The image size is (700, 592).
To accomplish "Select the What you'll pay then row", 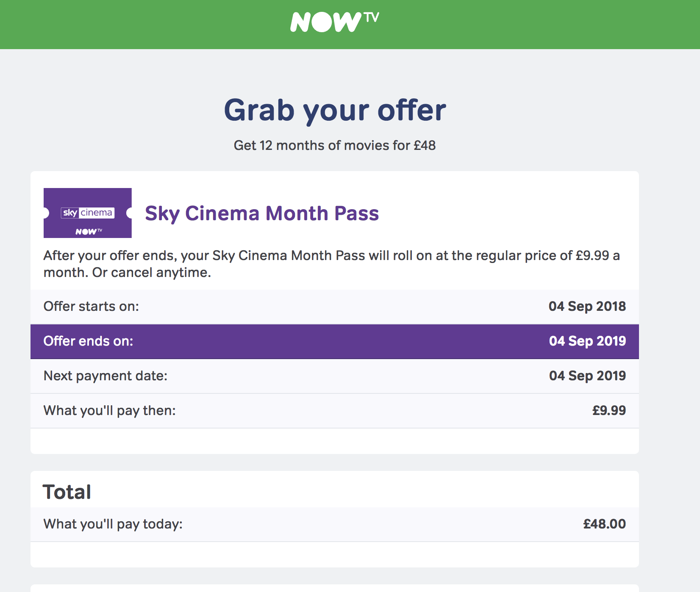I will point(335,411).
